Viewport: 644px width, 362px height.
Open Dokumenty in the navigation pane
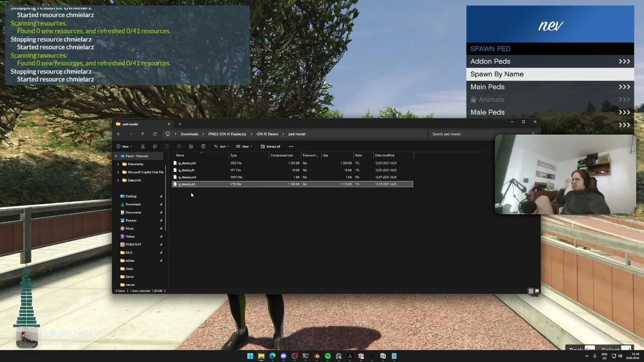(x=135, y=164)
